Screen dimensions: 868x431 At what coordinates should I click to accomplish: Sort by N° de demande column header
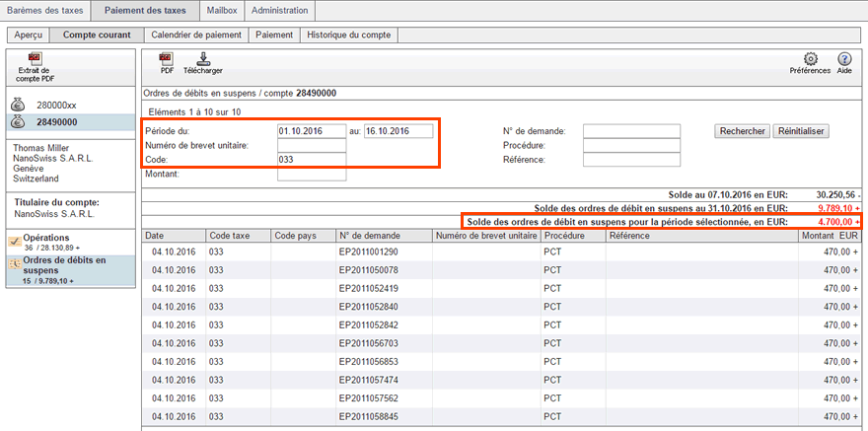pos(384,236)
